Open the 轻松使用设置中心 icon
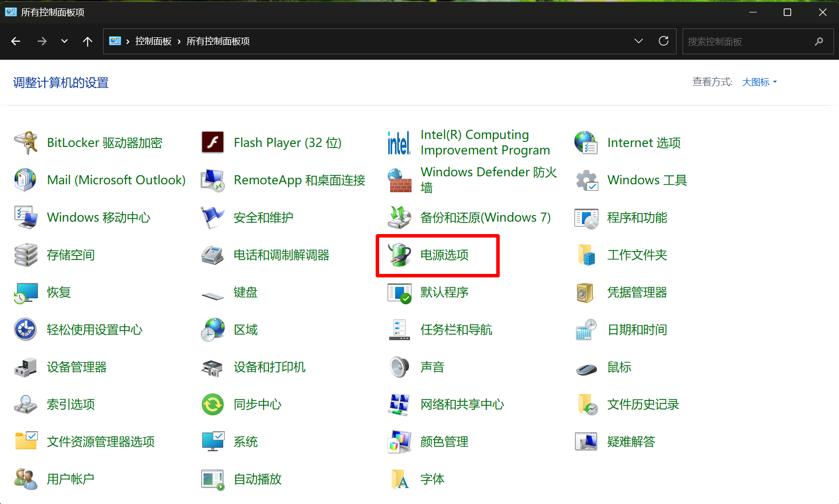Screen dimensions: 839x504 pyautogui.click(x=26, y=330)
